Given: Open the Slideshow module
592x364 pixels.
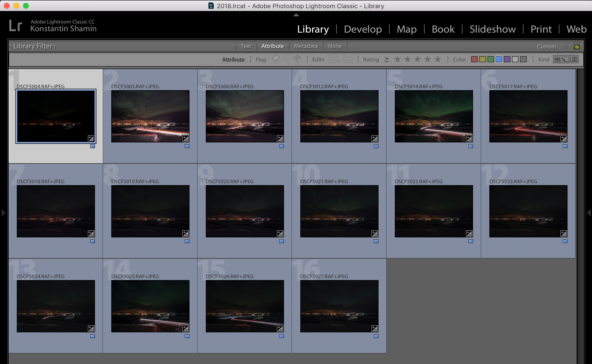Looking at the screenshot, I should tap(492, 29).
